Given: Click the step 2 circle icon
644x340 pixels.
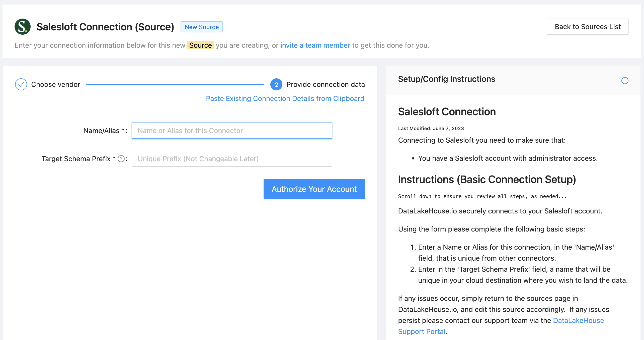Looking at the screenshot, I should pyautogui.click(x=276, y=85).
